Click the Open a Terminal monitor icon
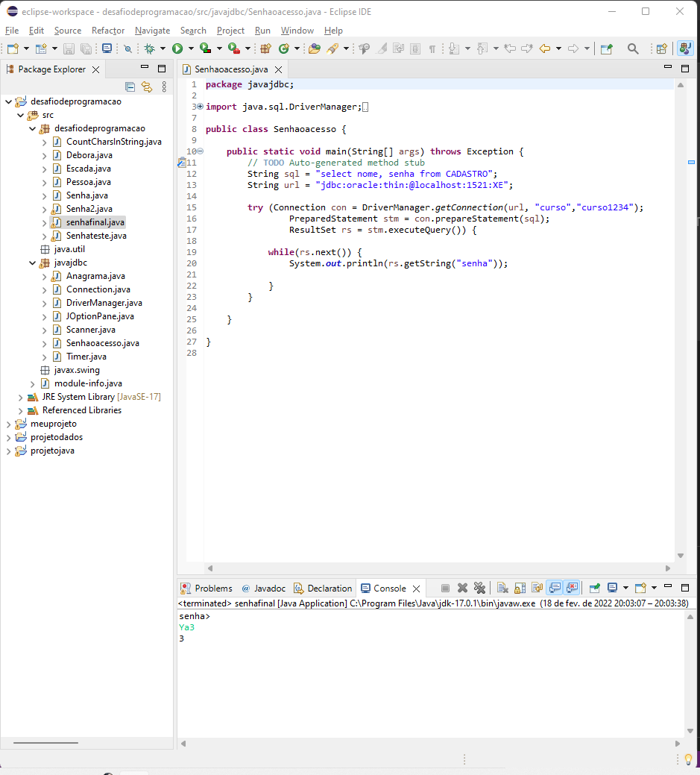Viewport: 700px width, 775px height. pyautogui.click(x=107, y=48)
